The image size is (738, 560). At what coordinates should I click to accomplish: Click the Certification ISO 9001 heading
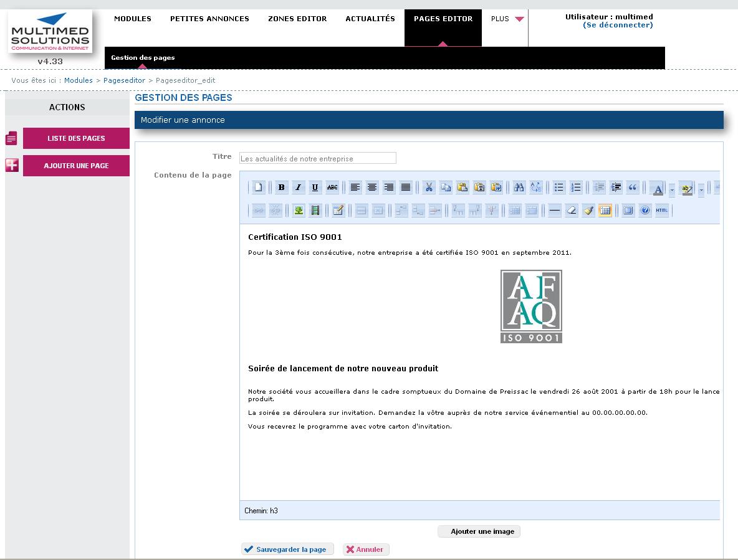pos(295,237)
